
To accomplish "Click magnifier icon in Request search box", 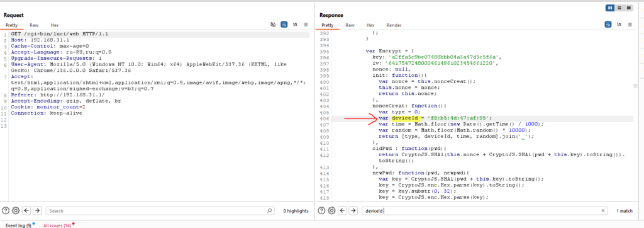I will 269,211.
